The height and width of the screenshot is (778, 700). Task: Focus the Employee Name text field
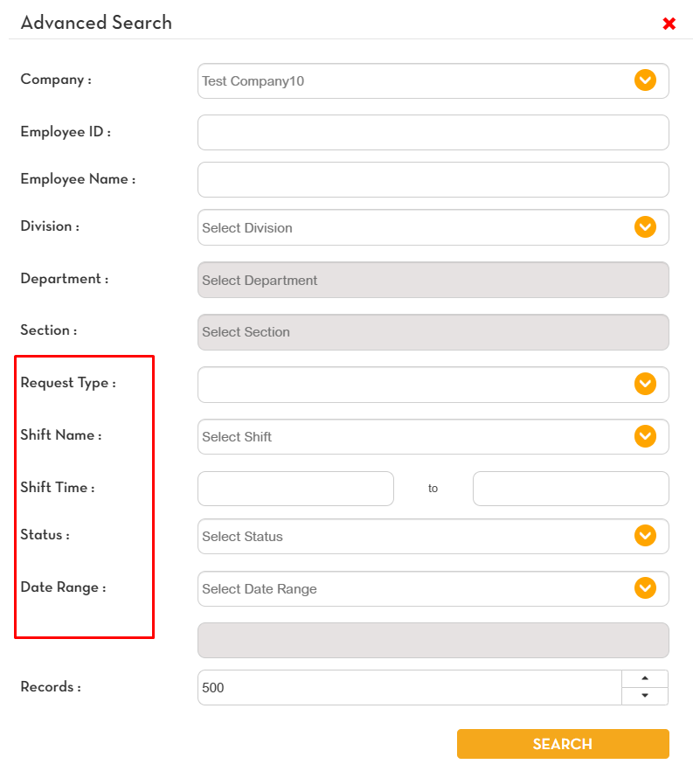[x=433, y=179]
